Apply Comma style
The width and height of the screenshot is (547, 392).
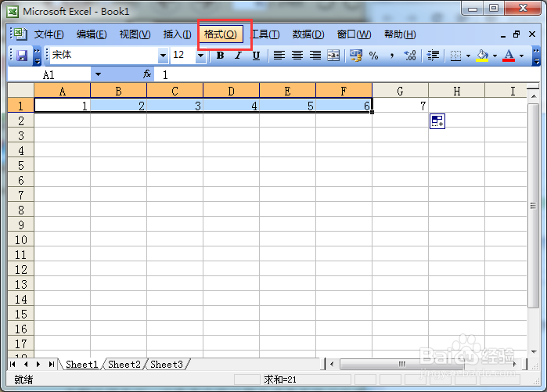tap(392, 56)
